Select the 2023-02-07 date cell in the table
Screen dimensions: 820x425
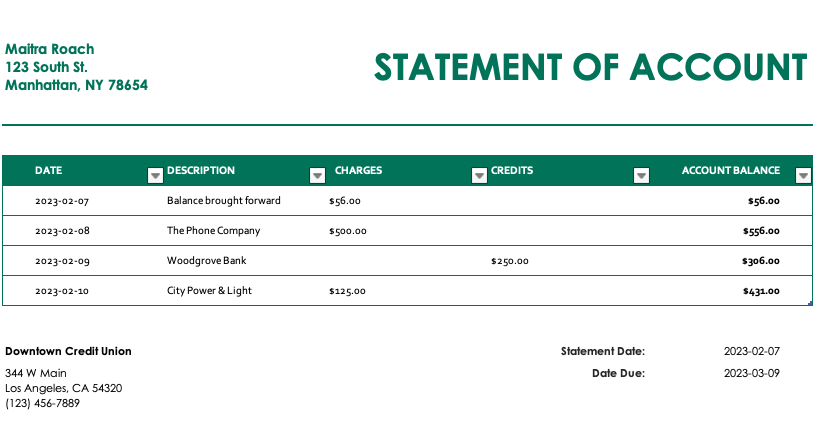coord(62,201)
